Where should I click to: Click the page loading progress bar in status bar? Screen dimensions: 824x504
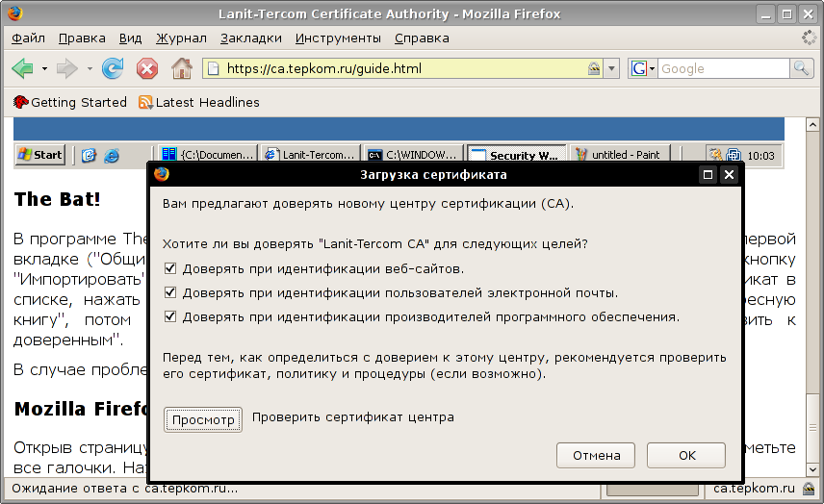(652, 489)
